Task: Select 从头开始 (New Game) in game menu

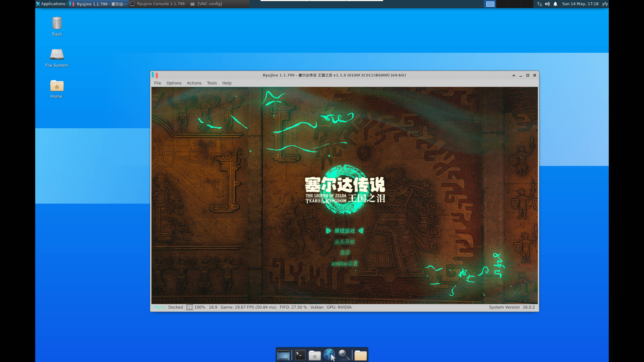Action: pos(344,242)
